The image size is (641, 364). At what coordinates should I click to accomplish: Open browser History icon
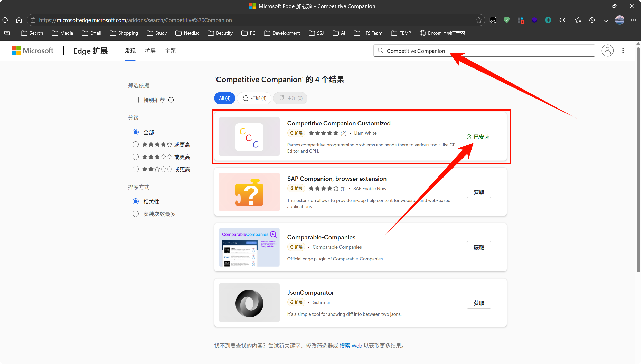592,20
